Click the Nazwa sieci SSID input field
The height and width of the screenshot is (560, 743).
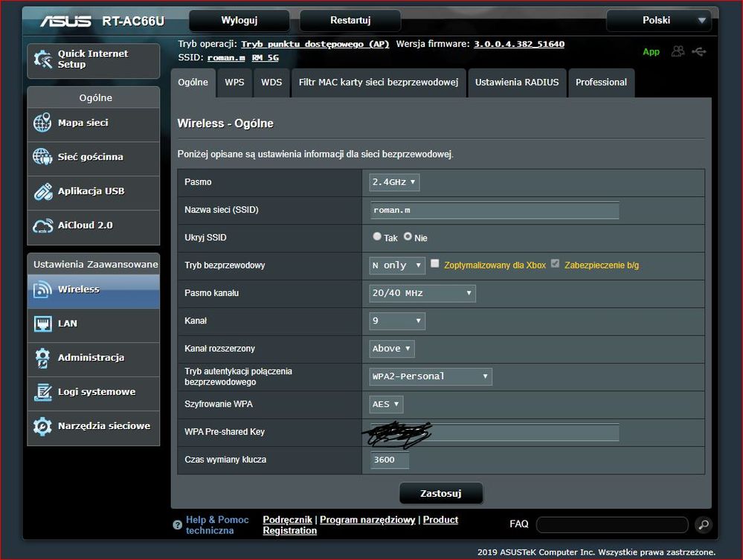[495, 210]
